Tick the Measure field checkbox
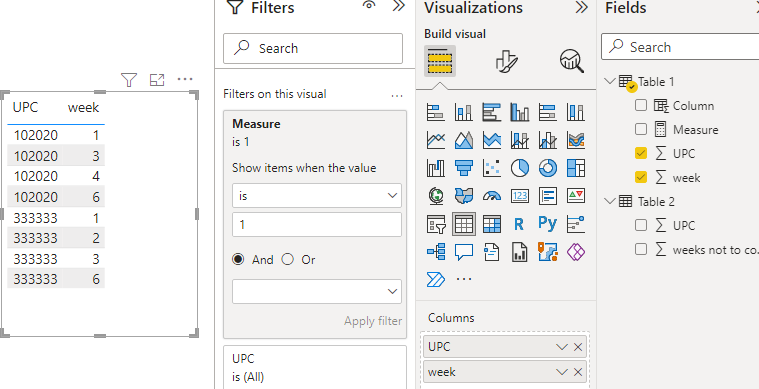The width and height of the screenshot is (759, 389). 640,129
